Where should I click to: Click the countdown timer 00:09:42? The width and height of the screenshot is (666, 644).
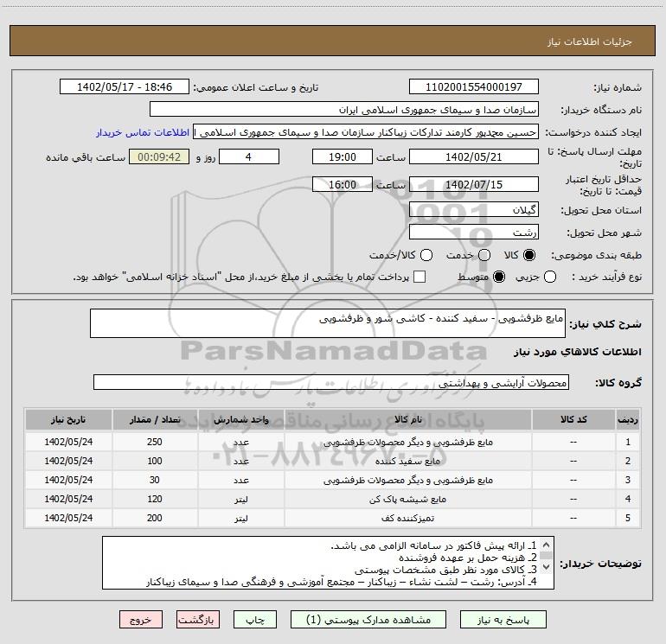(x=159, y=157)
